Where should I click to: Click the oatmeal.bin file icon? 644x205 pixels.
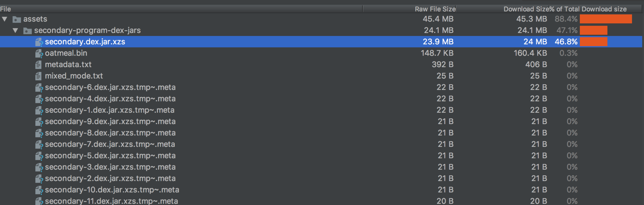[39, 53]
